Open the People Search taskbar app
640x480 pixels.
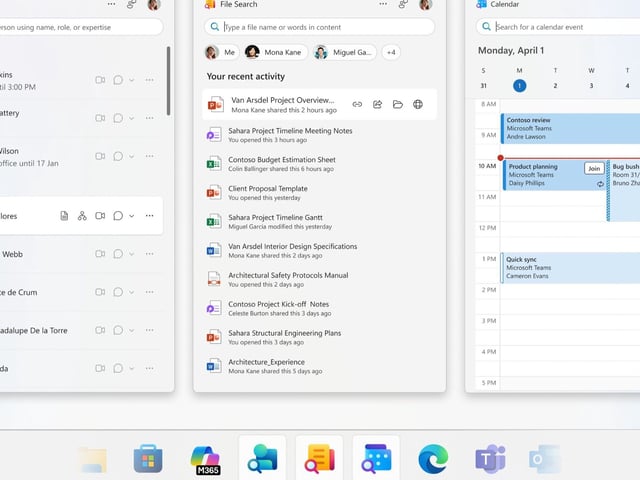click(x=262, y=459)
